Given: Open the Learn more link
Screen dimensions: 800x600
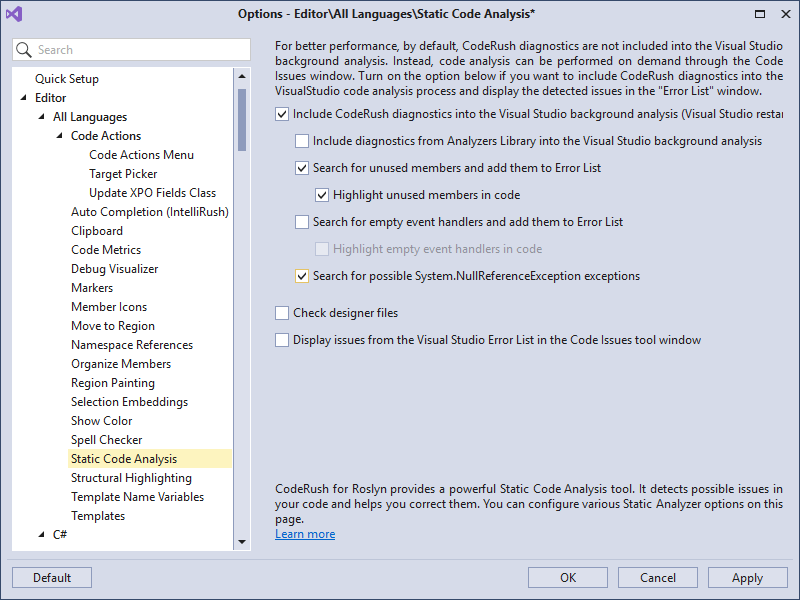Looking at the screenshot, I should [x=304, y=533].
